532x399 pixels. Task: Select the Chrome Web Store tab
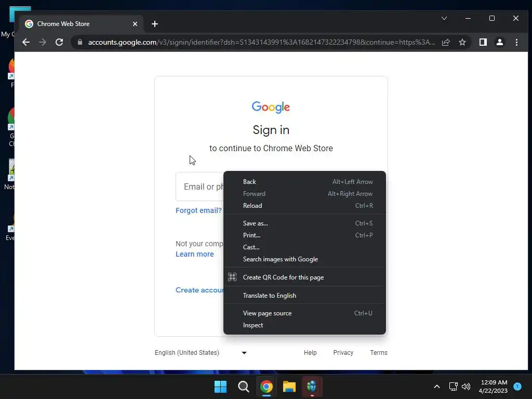point(82,24)
